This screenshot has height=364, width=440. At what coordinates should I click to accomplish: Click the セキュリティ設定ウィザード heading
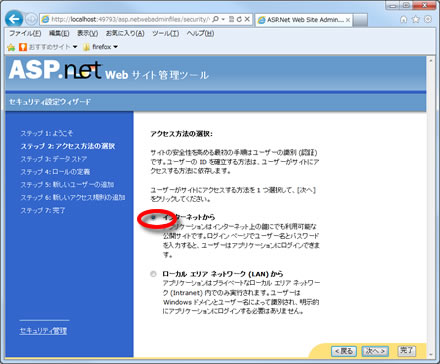[x=50, y=102]
